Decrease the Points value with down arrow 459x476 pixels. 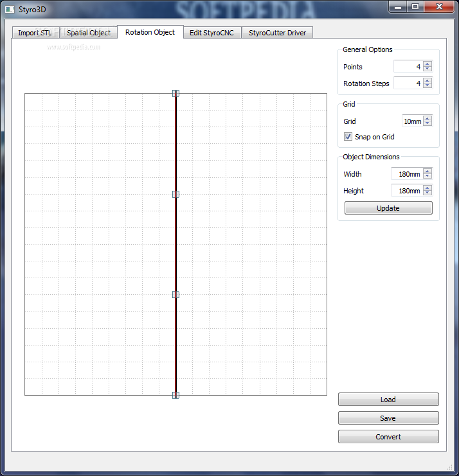click(x=428, y=69)
